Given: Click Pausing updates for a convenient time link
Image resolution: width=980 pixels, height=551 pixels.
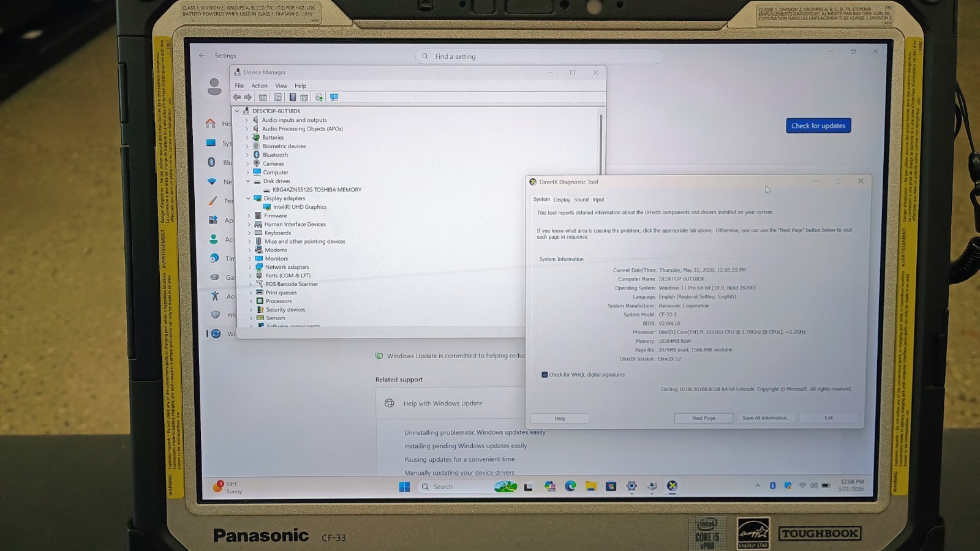Looking at the screenshot, I should [459, 459].
